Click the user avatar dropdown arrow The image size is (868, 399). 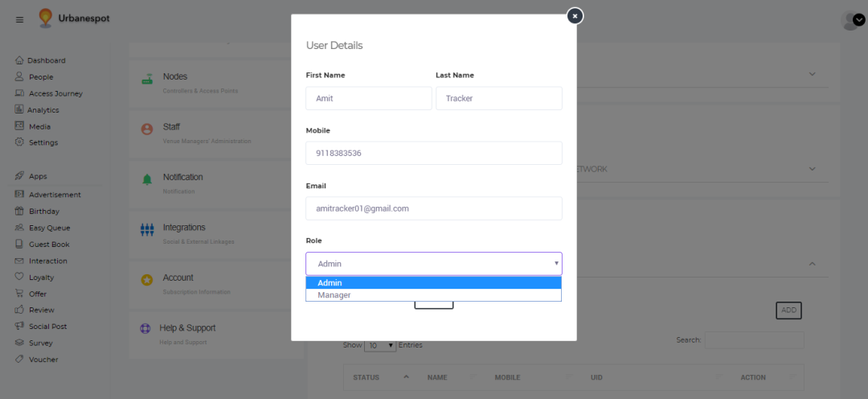pos(858,20)
